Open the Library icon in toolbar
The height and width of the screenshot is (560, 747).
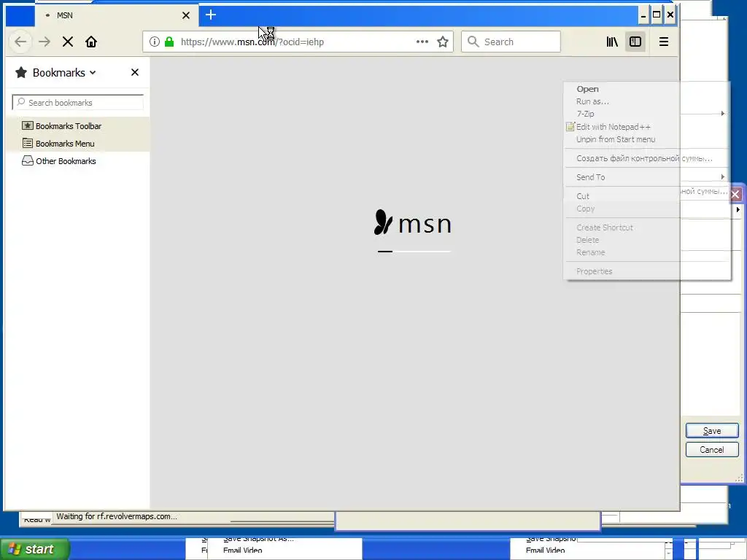coord(612,42)
